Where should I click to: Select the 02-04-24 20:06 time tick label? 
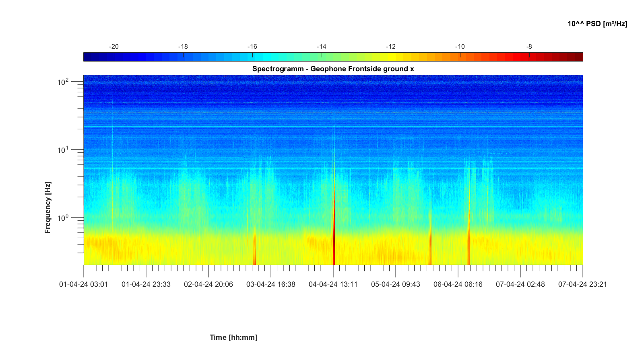(x=208, y=284)
